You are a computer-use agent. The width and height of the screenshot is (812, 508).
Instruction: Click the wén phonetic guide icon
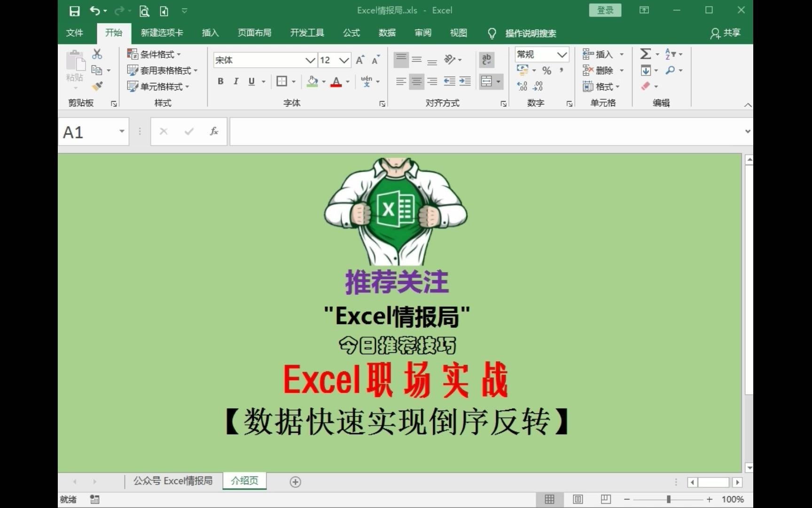pyautogui.click(x=367, y=81)
